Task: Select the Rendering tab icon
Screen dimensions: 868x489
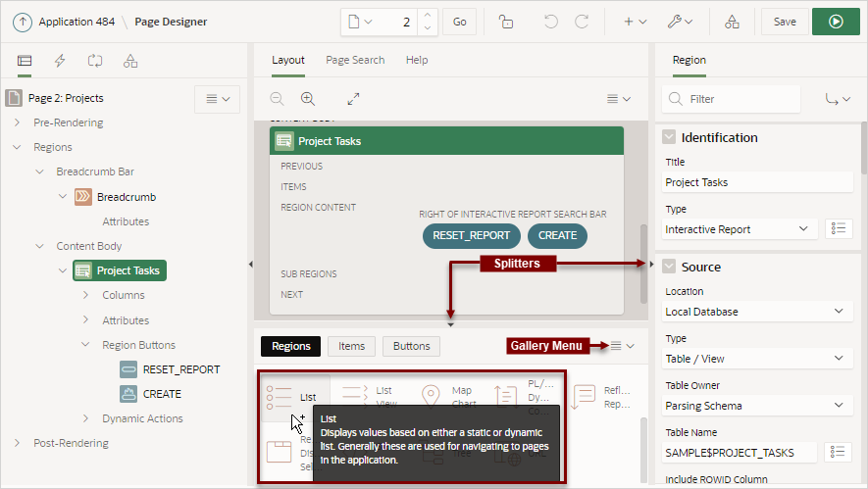Action: coord(25,61)
